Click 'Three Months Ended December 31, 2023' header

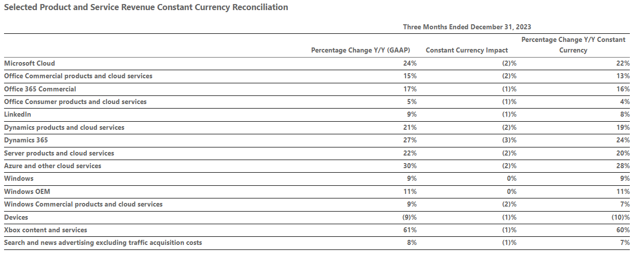point(467,27)
